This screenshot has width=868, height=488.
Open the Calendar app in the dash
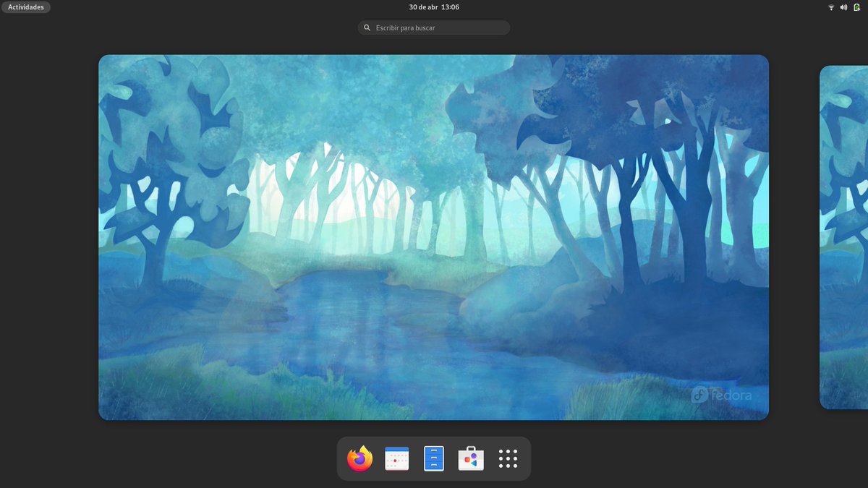[x=396, y=458]
